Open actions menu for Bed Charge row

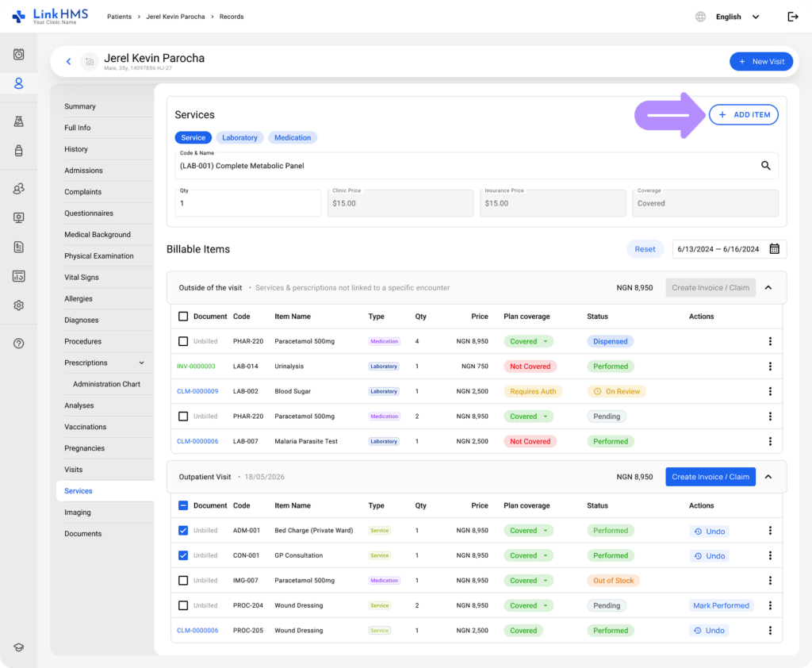point(770,531)
